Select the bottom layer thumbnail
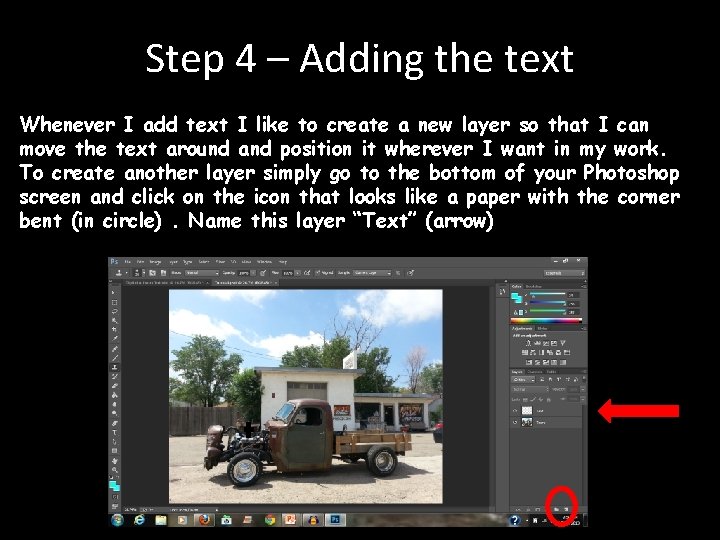 click(x=527, y=422)
